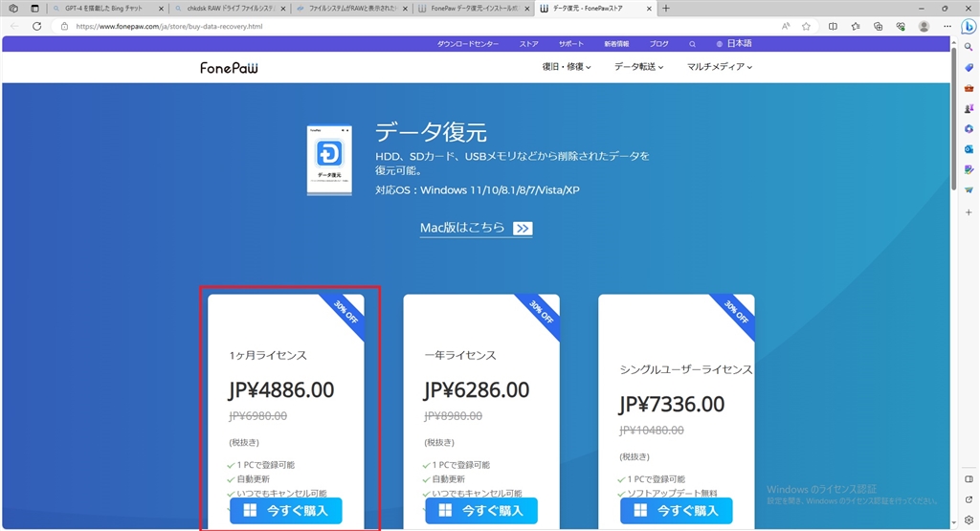Toggle sidebar layout icon above the gear

969,479
